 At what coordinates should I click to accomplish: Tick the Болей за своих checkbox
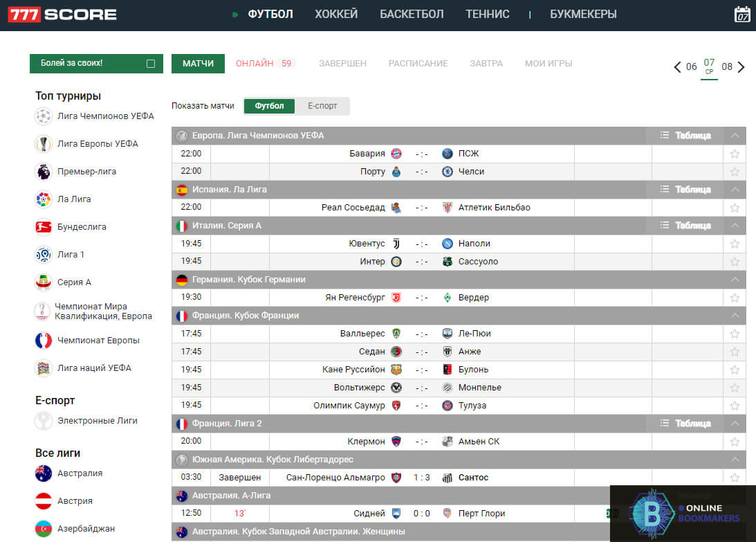tap(151, 64)
